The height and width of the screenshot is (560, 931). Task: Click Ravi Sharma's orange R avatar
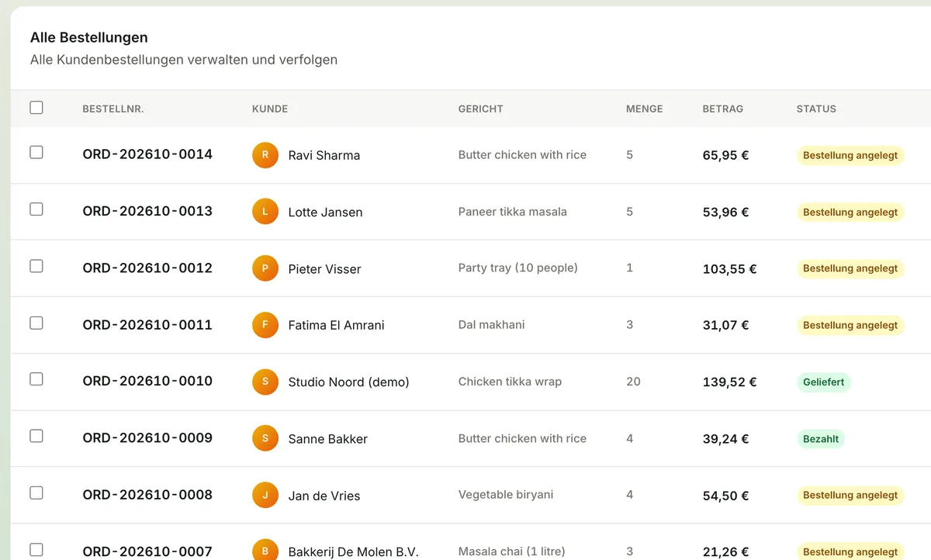pyautogui.click(x=265, y=155)
